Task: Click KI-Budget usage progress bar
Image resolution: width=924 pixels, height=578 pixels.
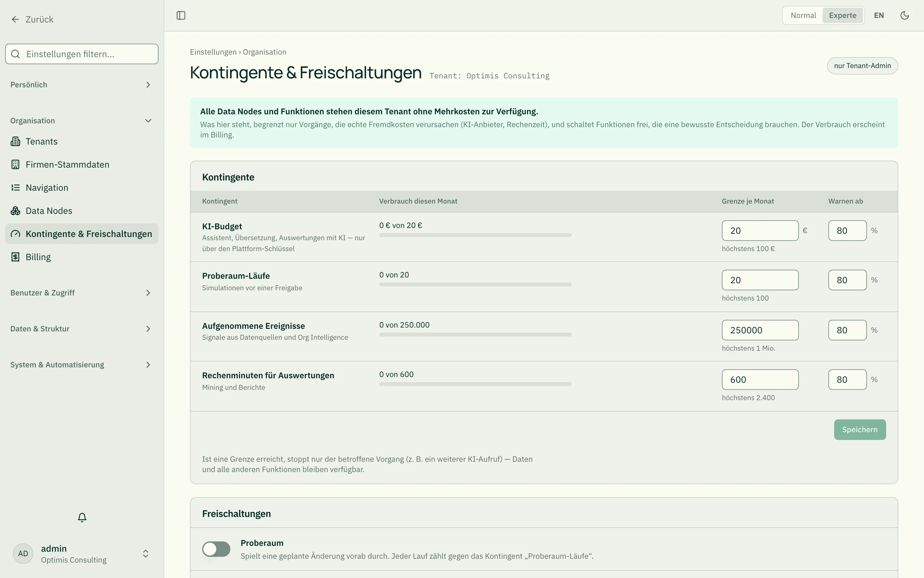Action: coord(475,235)
